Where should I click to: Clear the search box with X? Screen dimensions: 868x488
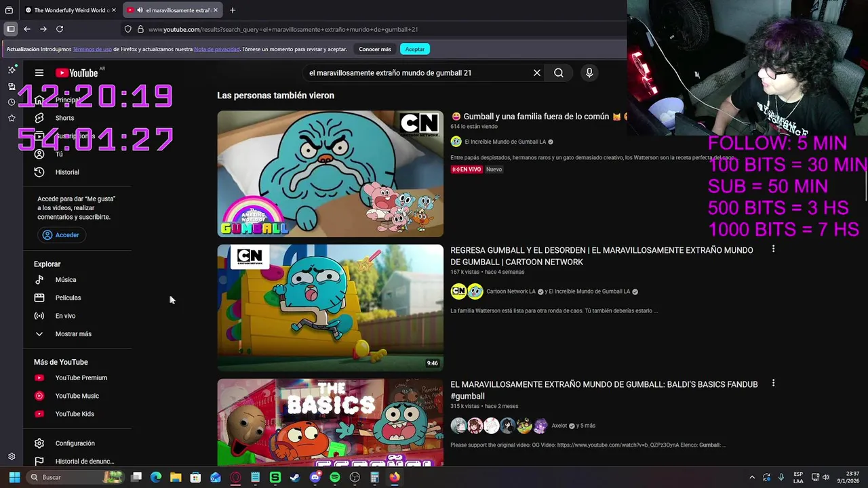(x=536, y=73)
